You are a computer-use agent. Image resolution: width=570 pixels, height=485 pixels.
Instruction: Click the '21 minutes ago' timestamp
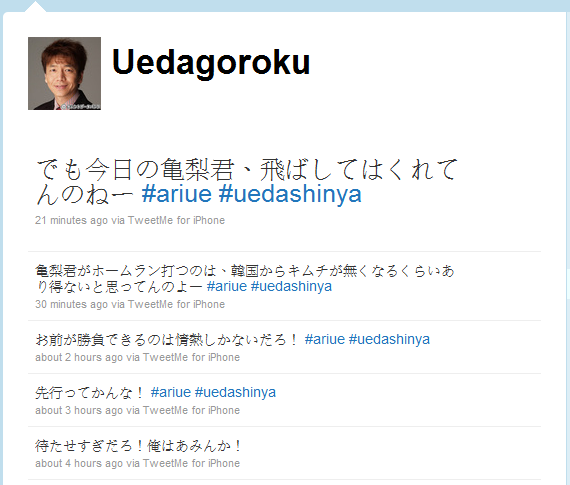pyautogui.click(x=71, y=220)
